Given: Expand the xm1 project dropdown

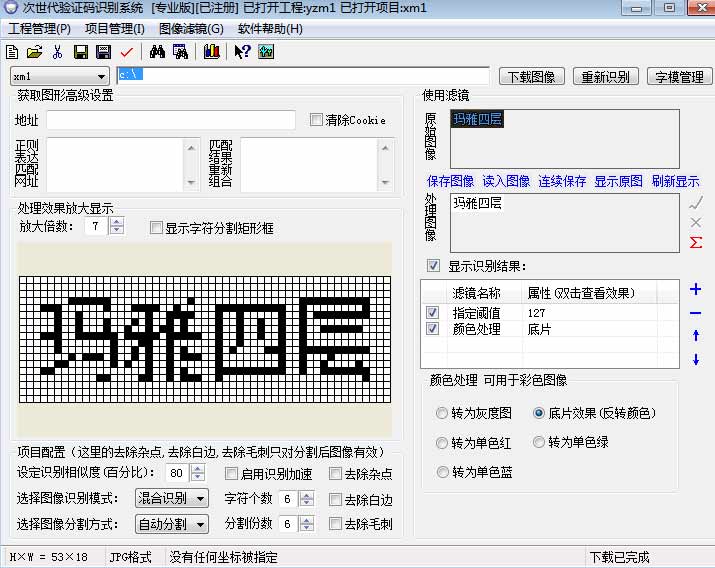Looking at the screenshot, I should [x=102, y=76].
